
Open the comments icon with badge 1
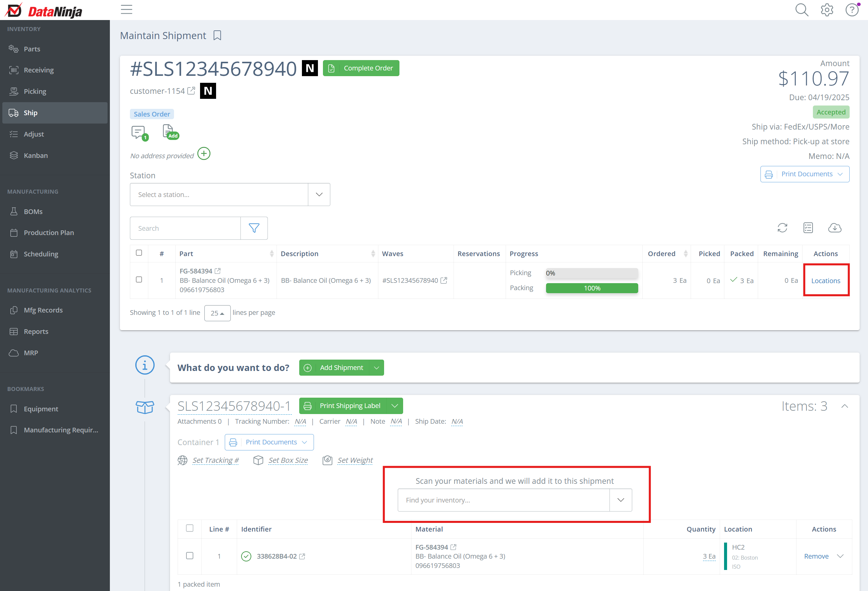138,132
